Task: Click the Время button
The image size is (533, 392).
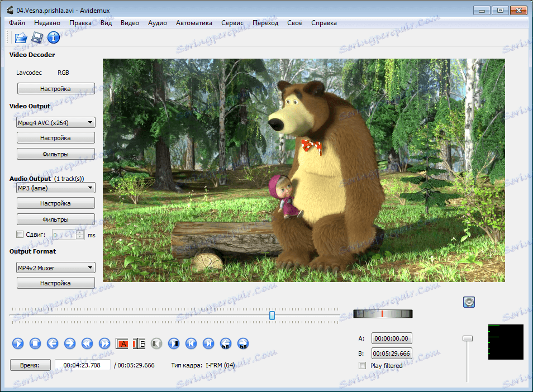Action: 30,365
